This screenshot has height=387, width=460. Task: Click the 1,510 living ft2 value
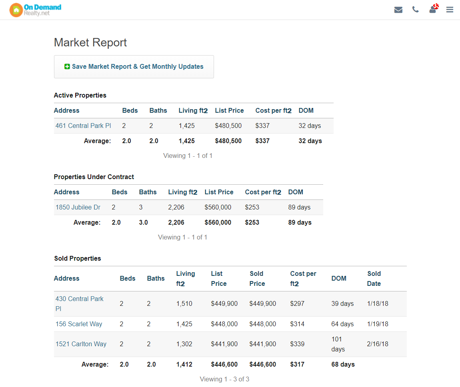coord(184,304)
